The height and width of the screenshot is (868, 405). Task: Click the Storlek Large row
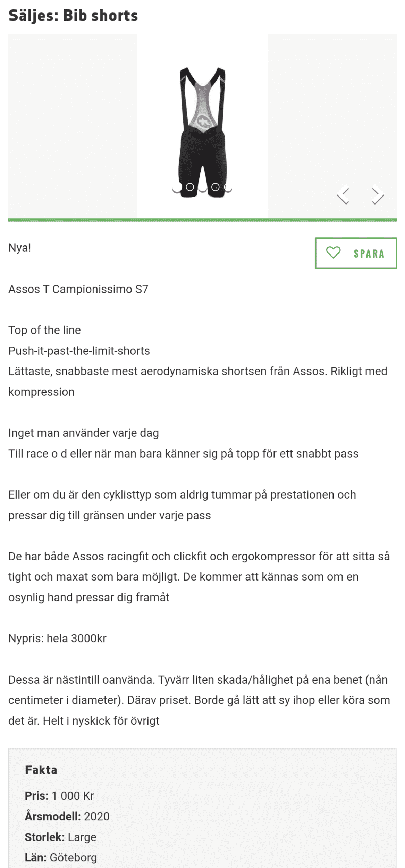60,837
